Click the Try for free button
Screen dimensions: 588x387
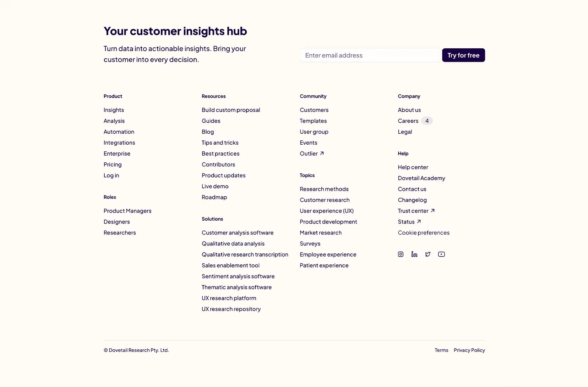pos(463,55)
